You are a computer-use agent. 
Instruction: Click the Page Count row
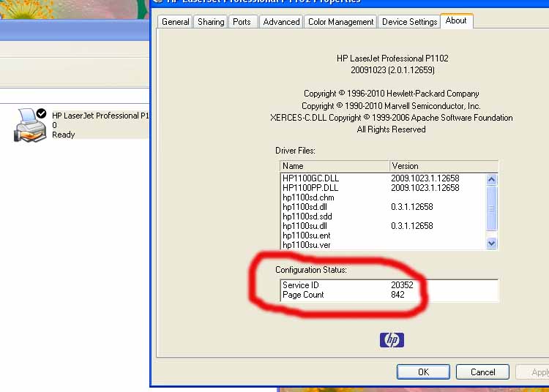(x=389, y=295)
